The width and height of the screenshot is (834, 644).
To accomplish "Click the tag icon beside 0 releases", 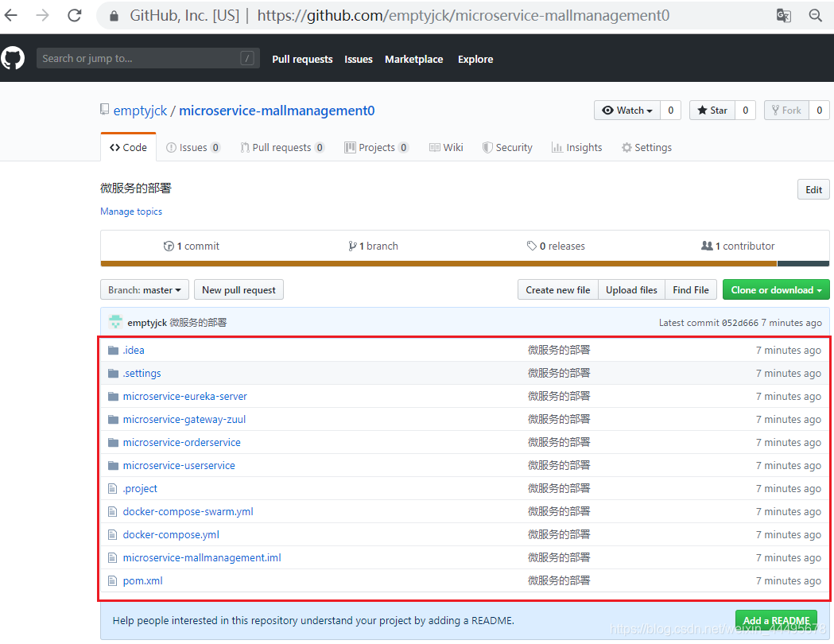I will pos(531,246).
